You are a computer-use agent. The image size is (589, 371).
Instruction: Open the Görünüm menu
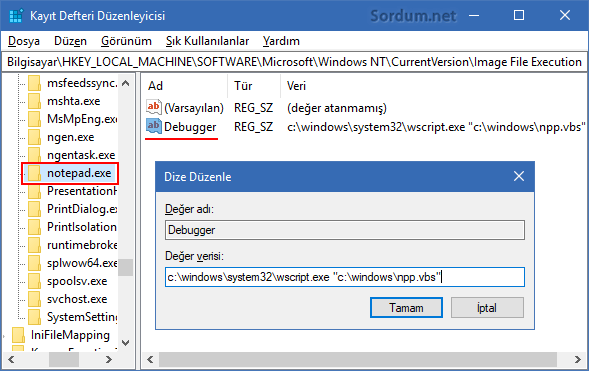(126, 41)
